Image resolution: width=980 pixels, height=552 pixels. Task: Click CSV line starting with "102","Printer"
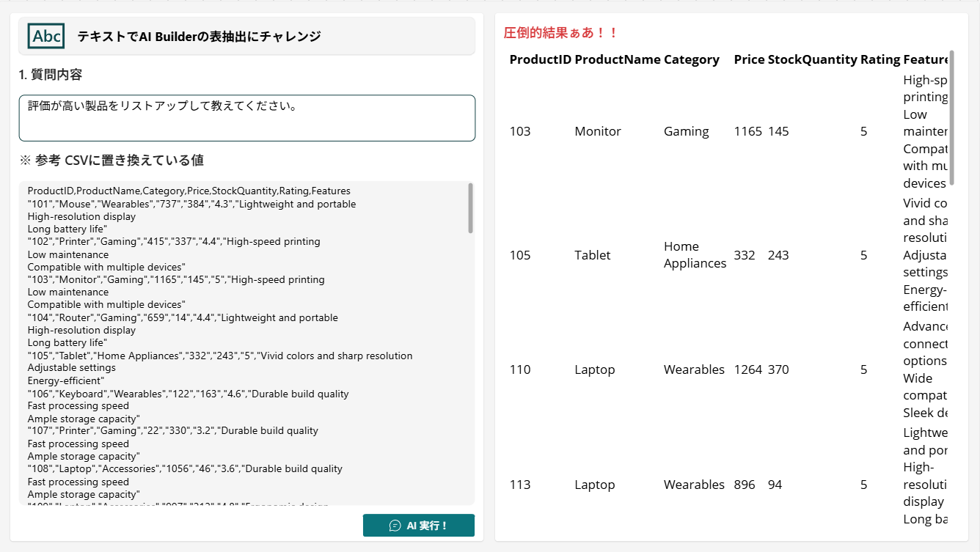click(174, 241)
